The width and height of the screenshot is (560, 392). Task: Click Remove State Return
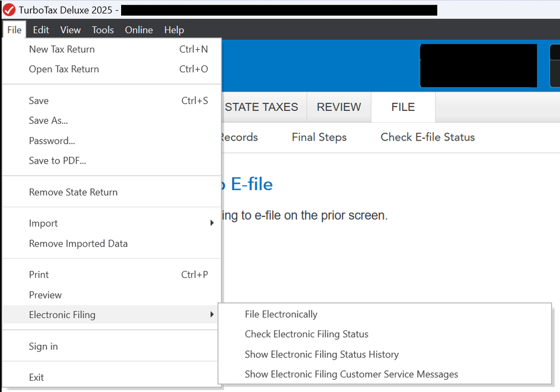73,192
